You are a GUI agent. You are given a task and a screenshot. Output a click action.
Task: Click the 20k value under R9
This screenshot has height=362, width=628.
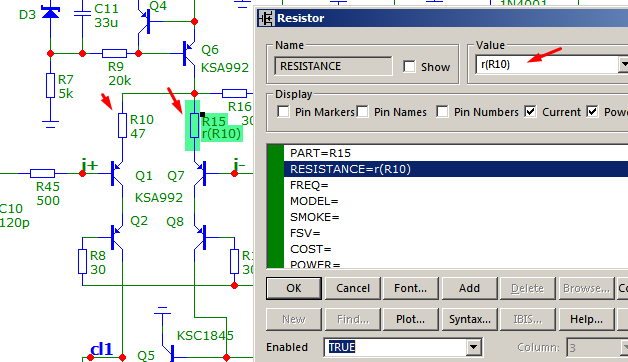(119, 80)
